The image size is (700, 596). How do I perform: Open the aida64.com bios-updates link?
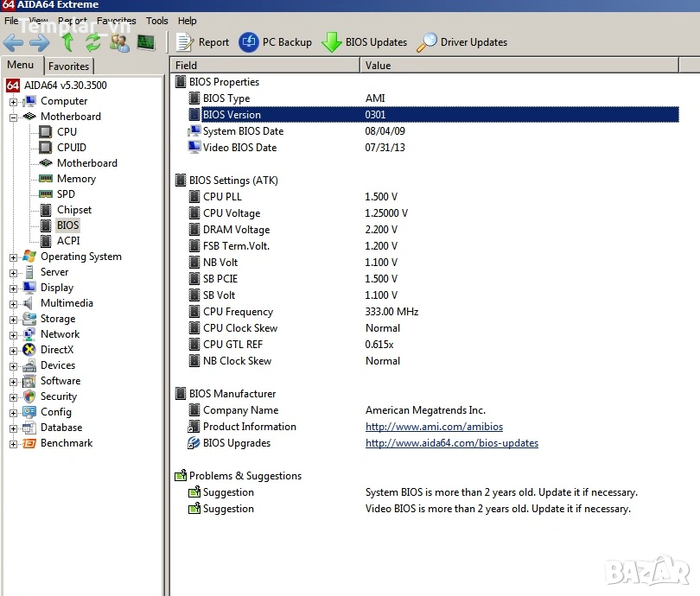tap(451, 443)
